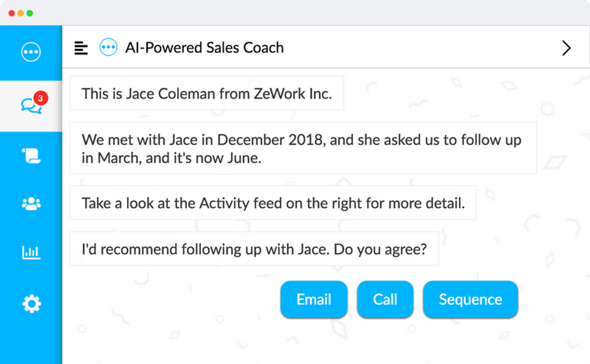Open the conversations icon in the sidebar

(x=30, y=106)
